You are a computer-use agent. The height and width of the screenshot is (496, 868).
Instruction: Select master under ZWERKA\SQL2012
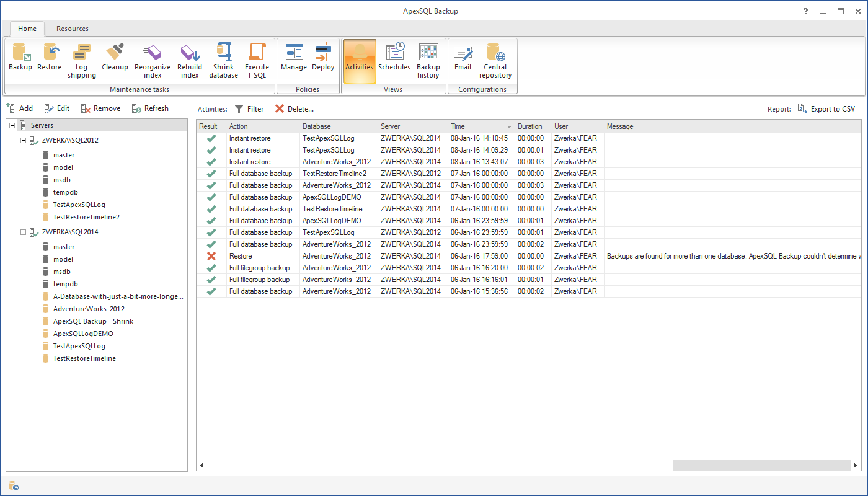click(x=64, y=155)
